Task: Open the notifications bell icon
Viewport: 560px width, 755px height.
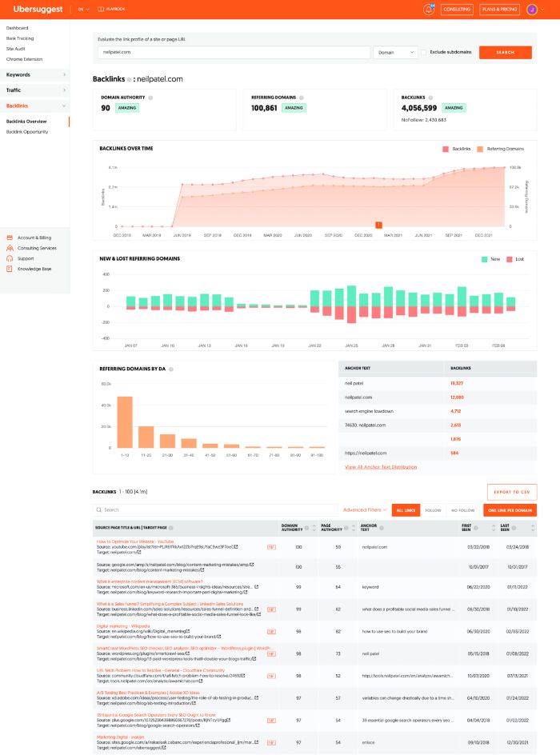Action: (428, 9)
